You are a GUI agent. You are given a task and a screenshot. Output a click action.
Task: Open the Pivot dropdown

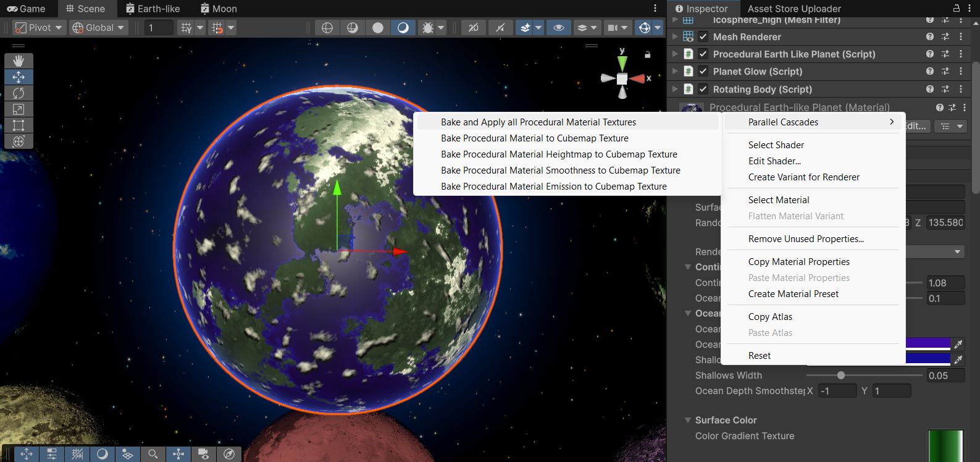[x=39, y=28]
